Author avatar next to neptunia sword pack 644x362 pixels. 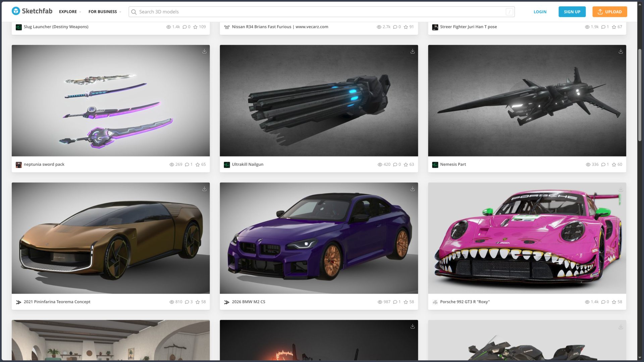(19, 165)
